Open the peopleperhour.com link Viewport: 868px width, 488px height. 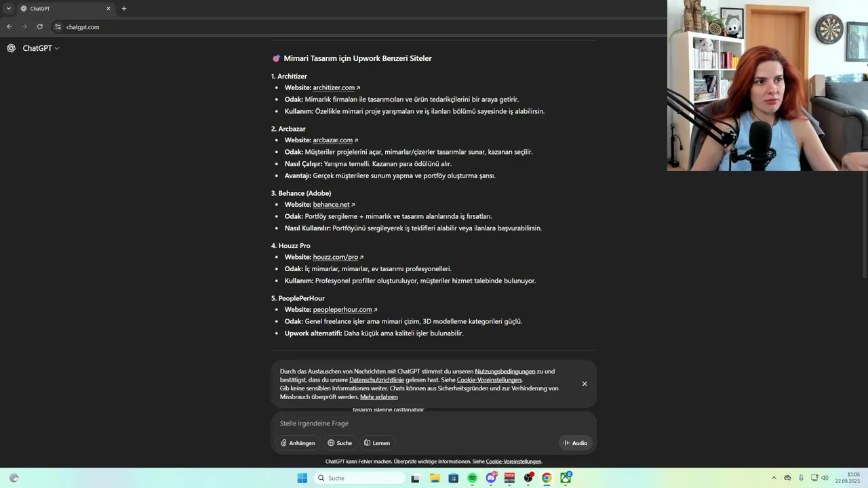click(x=344, y=310)
